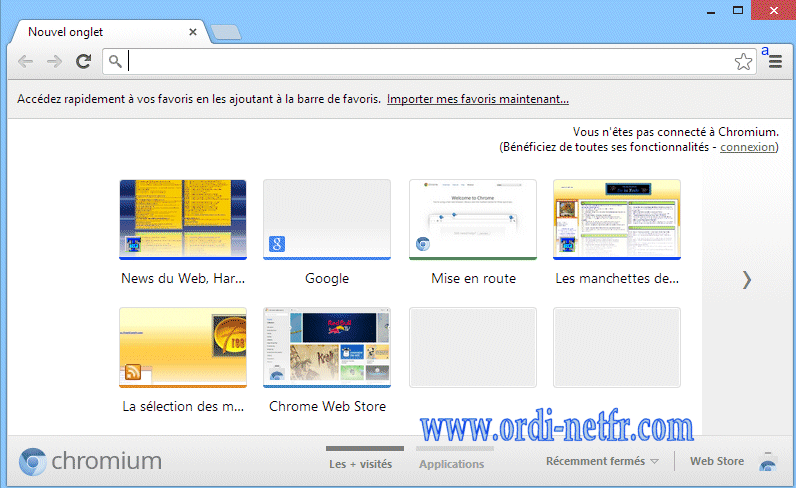Viewport: 796px width, 488px height.
Task: Bookmark this page with the star icon
Action: (x=743, y=62)
